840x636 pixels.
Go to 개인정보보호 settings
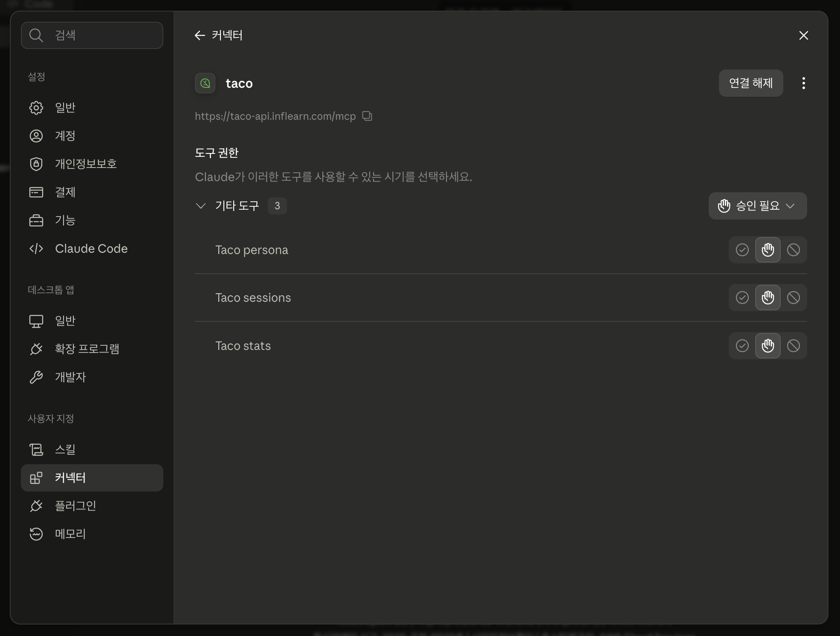[92, 164]
